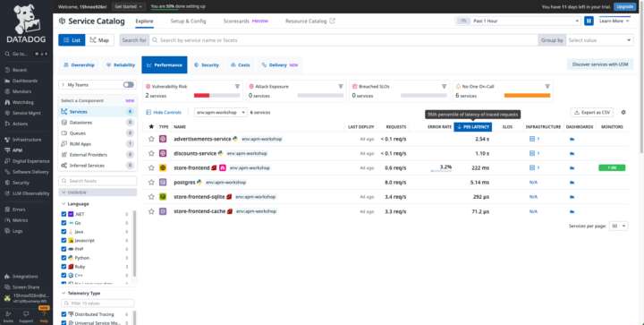Switch to the Reliability tab
Screen dimensions: 644x325
pos(121,65)
